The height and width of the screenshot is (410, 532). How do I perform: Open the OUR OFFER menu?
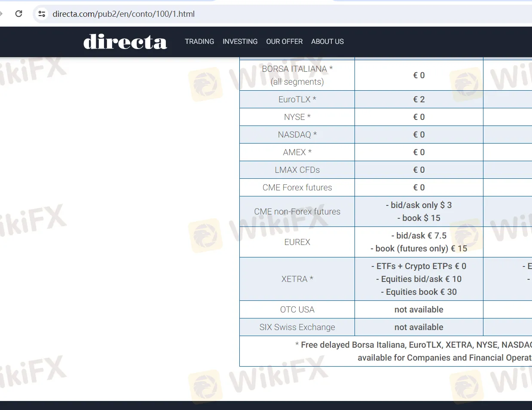[x=284, y=41]
